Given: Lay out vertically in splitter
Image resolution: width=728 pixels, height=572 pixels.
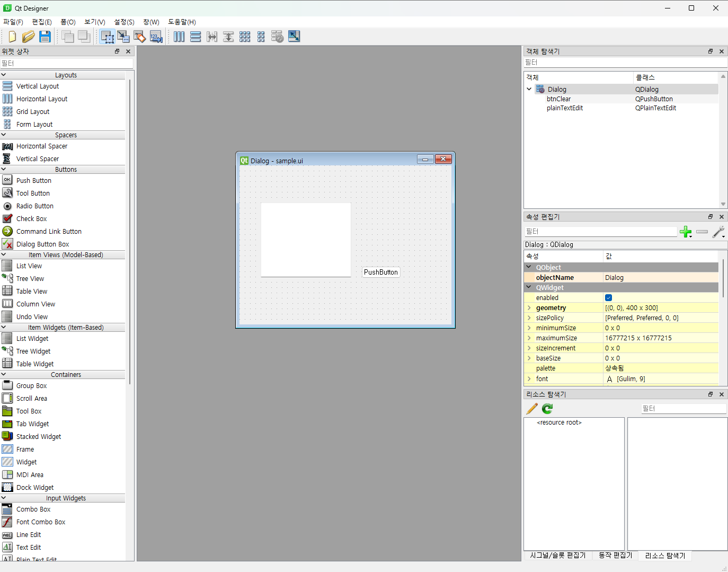Looking at the screenshot, I should [228, 37].
